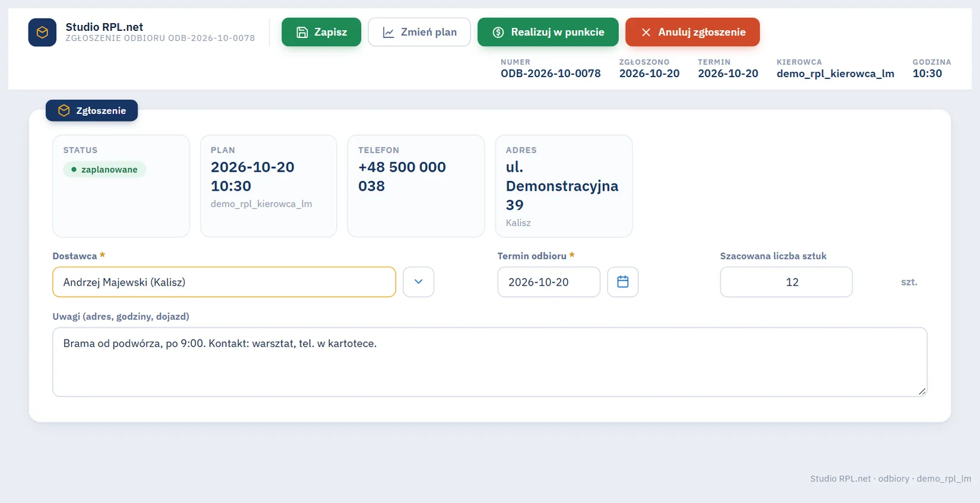The height and width of the screenshot is (503, 980).
Task: Click GODZINA value 10:30 in header
Action: pyautogui.click(x=927, y=74)
